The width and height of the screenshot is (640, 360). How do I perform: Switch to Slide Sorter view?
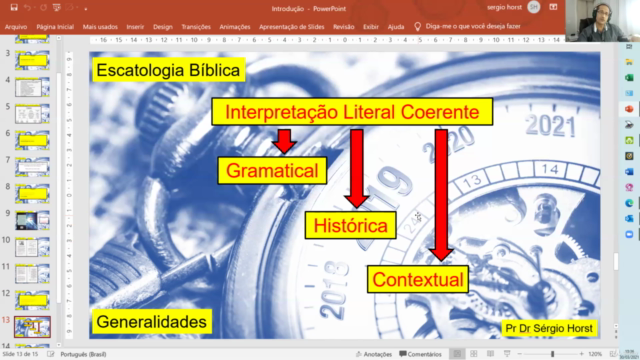tap(473, 354)
